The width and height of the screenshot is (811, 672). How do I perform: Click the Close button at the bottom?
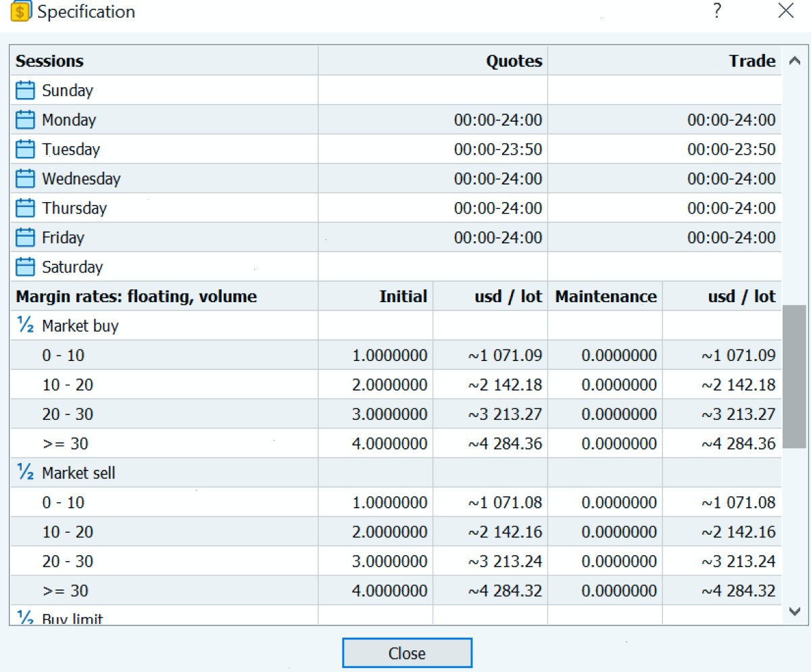(x=407, y=653)
